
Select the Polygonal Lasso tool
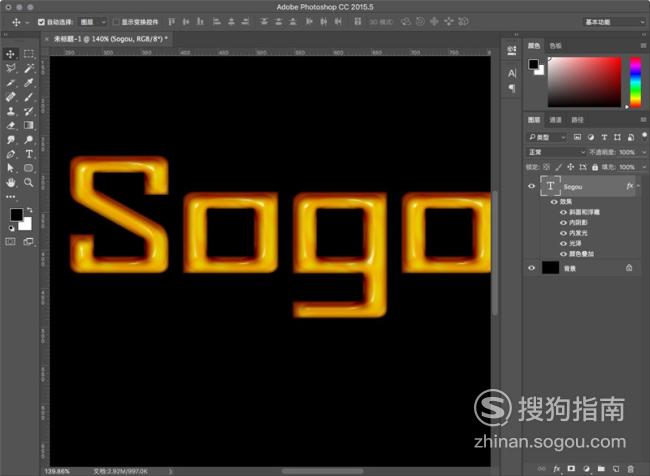[11, 68]
